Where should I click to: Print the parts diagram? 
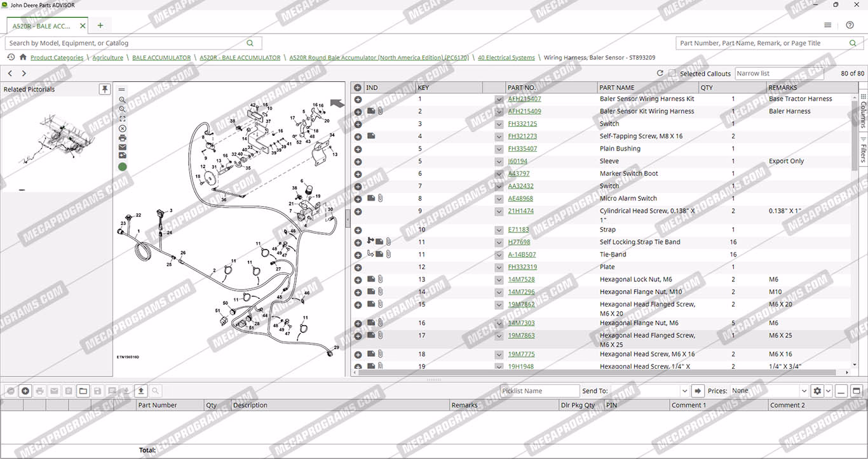(x=122, y=138)
